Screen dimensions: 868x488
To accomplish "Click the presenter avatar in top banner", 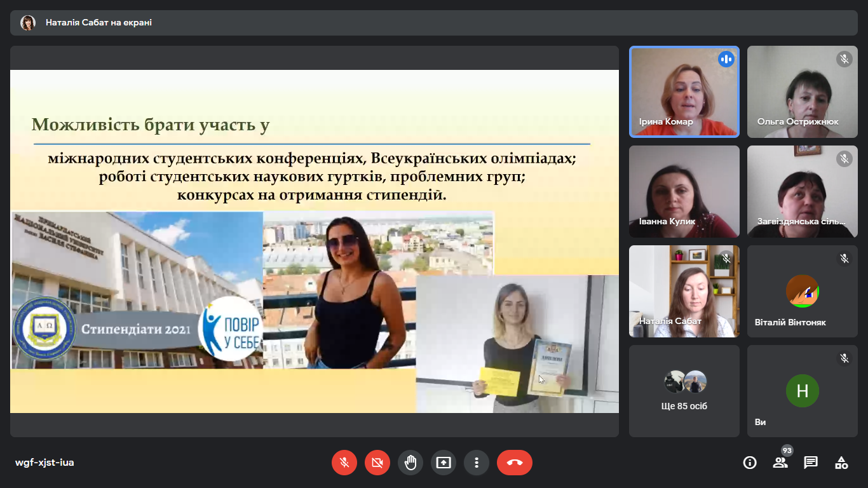I will coord(28,23).
